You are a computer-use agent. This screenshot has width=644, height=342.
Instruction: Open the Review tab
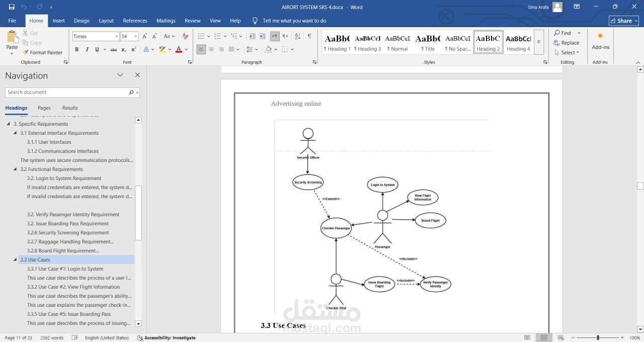[193, 21]
